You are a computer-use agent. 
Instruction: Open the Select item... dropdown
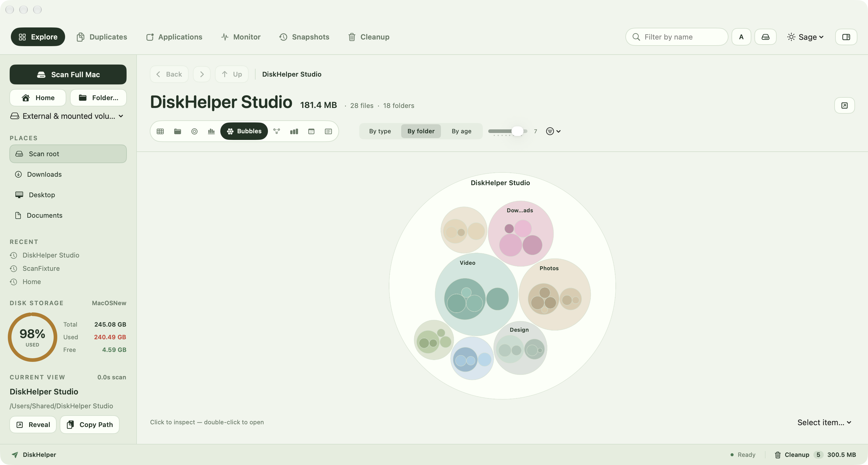tap(824, 422)
